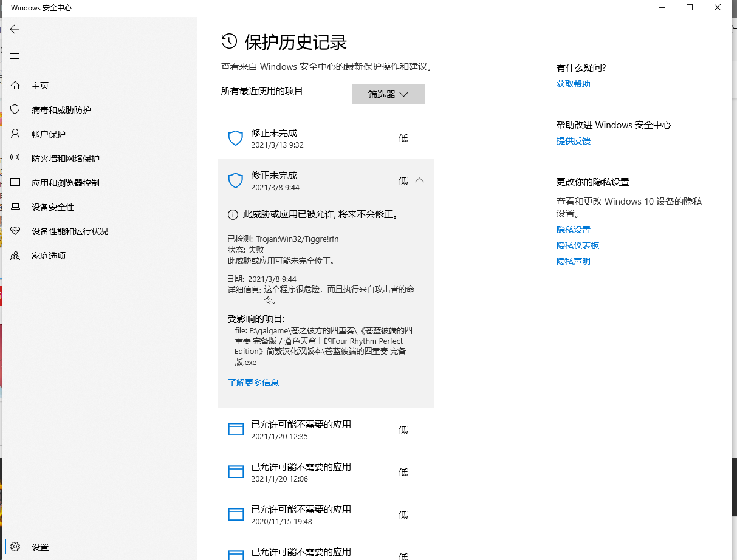Expand the 2021/1/20 12:35 allowed app entry
Viewport: 737px width, 560px height.
point(326,429)
